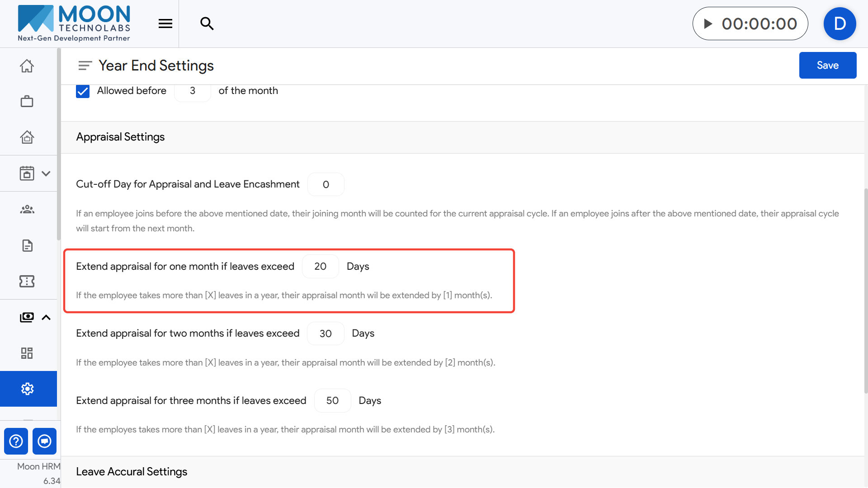
Task: Click the help question mark button
Action: (x=16, y=441)
